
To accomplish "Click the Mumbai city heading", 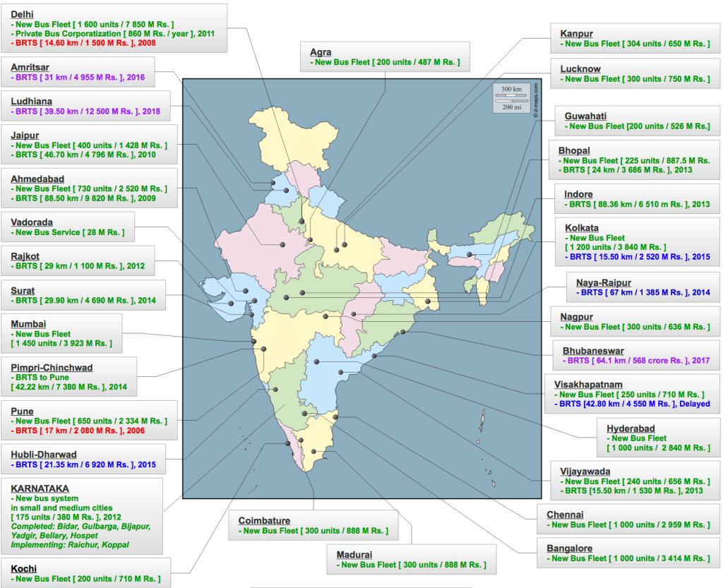I will point(29,324).
